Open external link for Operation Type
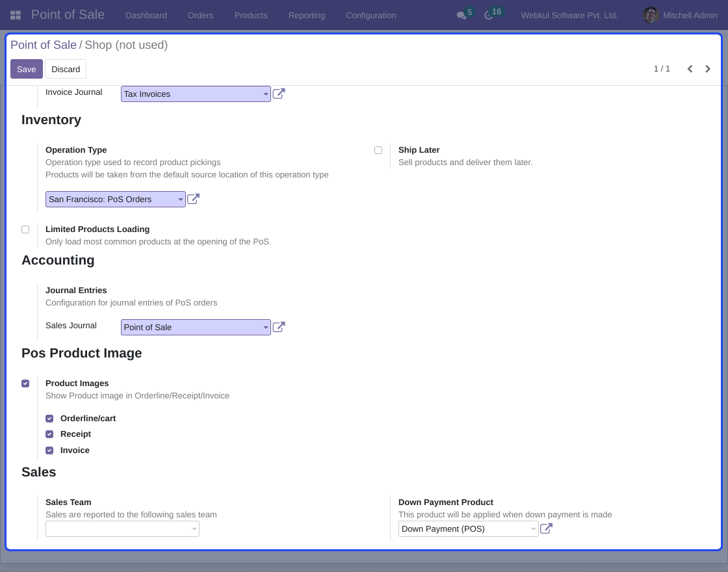728x572 pixels. click(x=193, y=199)
